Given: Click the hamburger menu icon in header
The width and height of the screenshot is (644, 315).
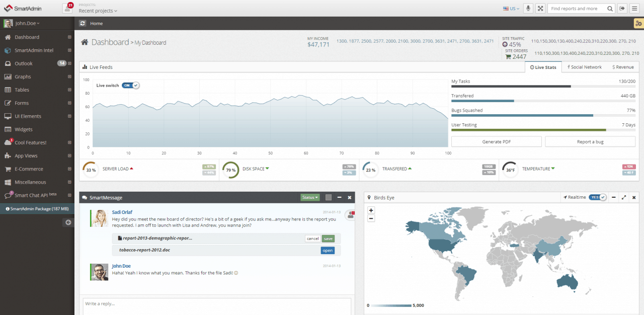Looking at the screenshot, I should pos(635,8).
